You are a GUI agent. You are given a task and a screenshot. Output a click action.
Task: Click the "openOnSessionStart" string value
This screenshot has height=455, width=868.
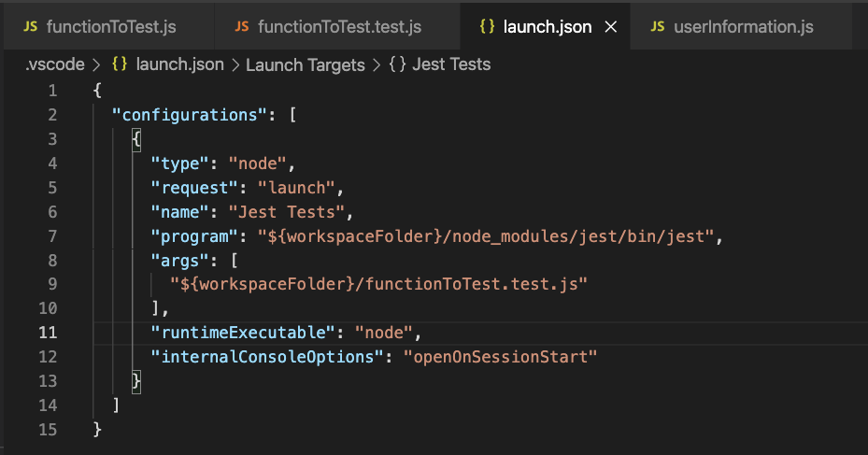[499, 357]
